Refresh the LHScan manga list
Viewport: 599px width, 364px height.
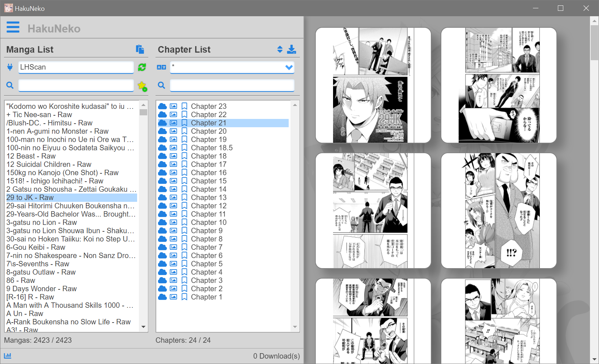coord(142,67)
